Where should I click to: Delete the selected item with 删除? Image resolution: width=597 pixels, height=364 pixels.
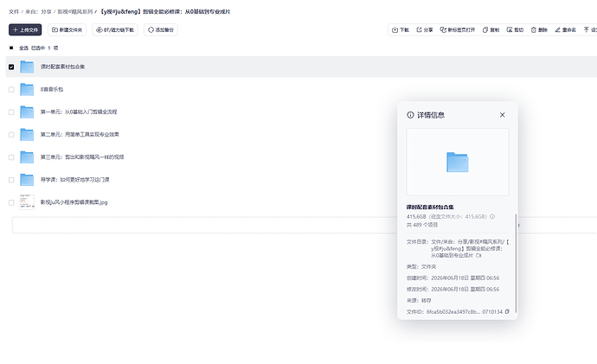[539, 29]
